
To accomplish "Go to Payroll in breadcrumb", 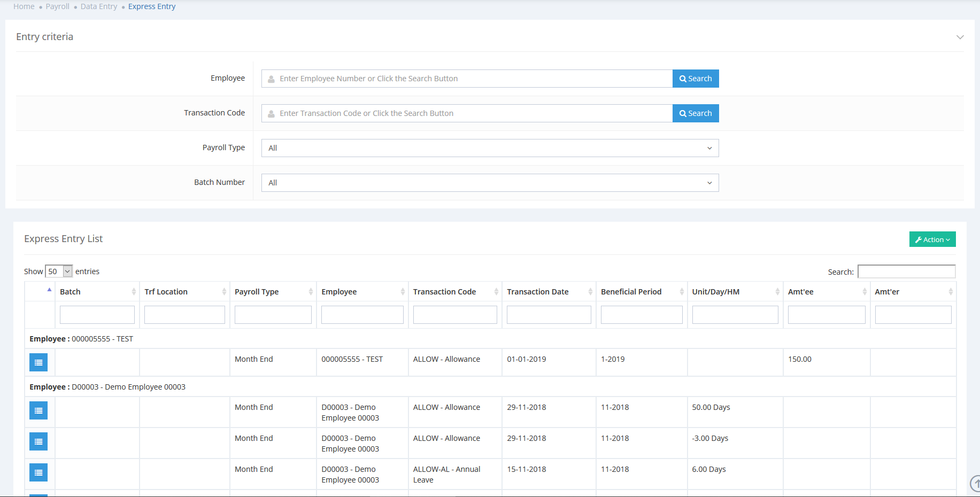I will (57, 6).
